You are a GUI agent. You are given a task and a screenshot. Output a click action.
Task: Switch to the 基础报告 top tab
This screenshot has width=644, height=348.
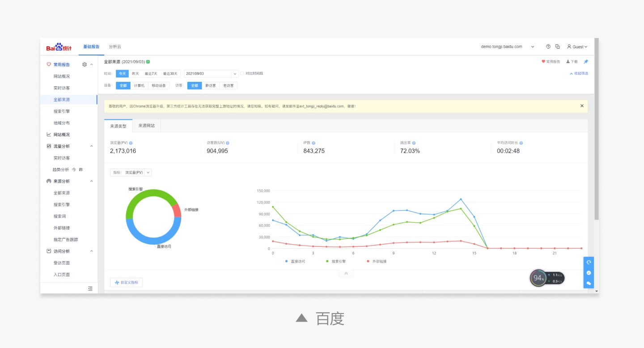pyautogui.click(x=91, y=47)
